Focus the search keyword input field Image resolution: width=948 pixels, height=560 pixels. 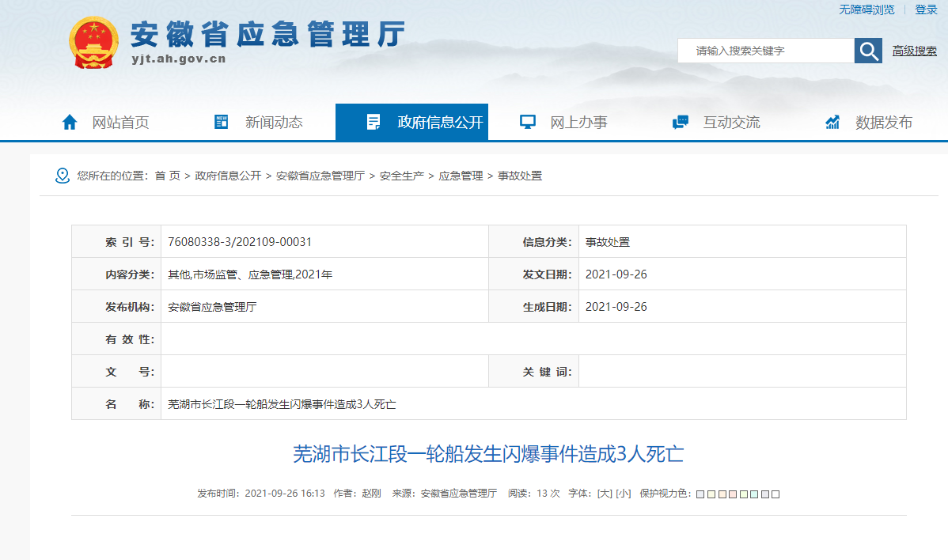coord(765,51)
